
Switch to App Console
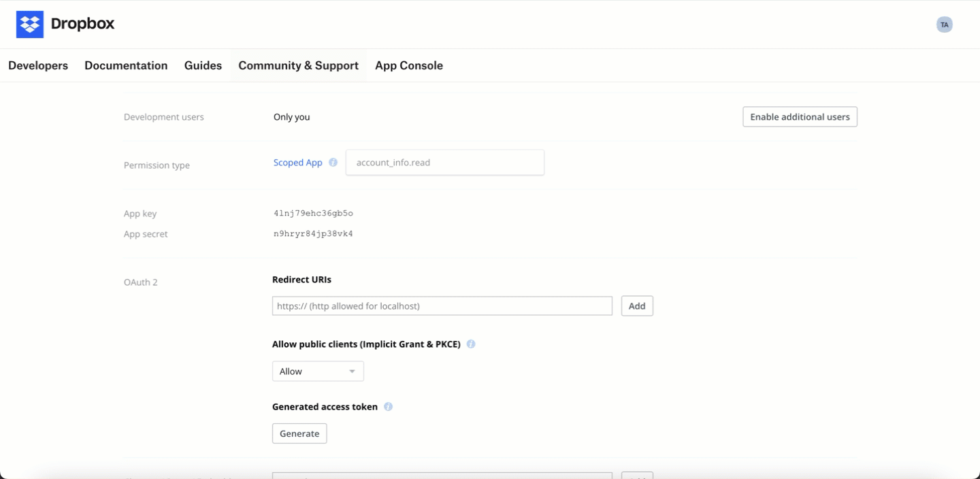pos(409,65)
